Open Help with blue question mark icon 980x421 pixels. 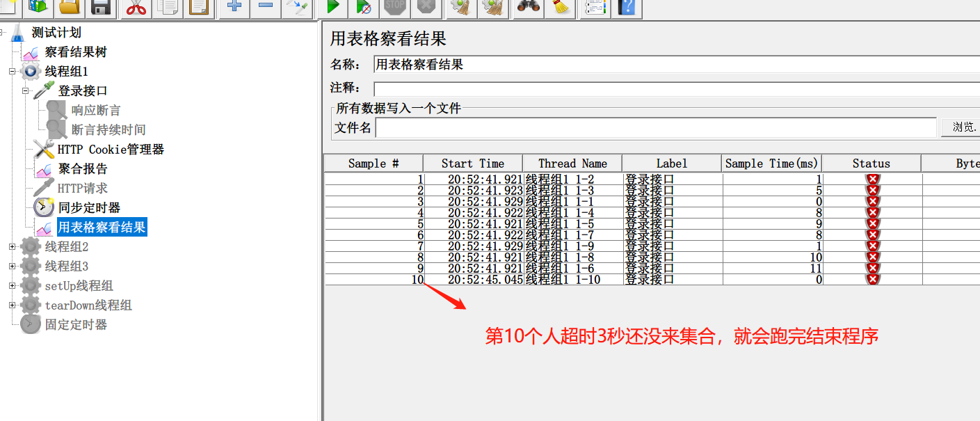[x=626, y=8]
